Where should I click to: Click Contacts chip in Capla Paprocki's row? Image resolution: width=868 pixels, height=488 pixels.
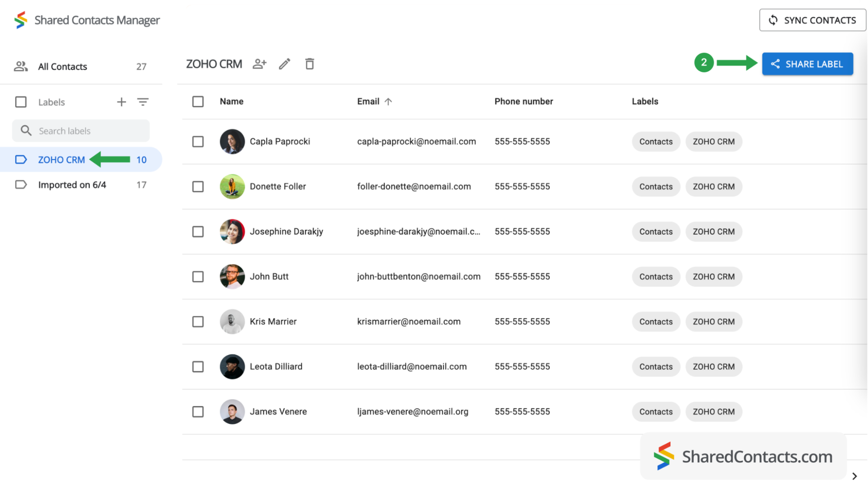[656, 141]
